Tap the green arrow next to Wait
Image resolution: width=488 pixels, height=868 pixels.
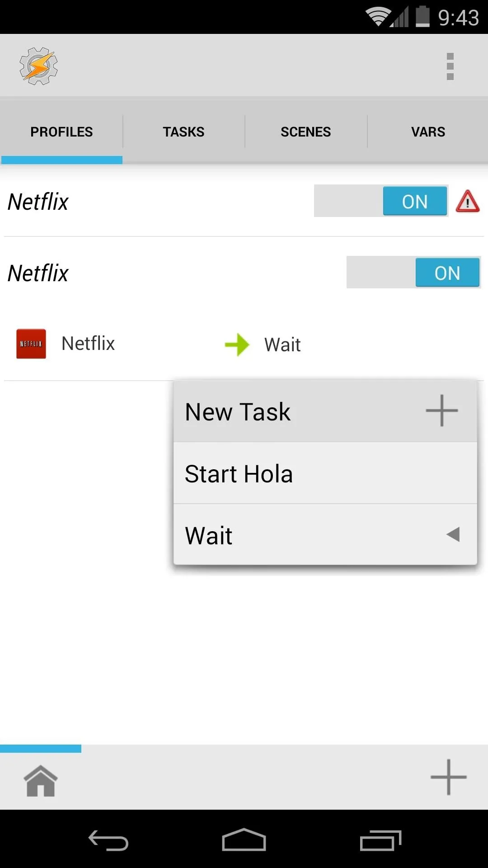(237, 345)
